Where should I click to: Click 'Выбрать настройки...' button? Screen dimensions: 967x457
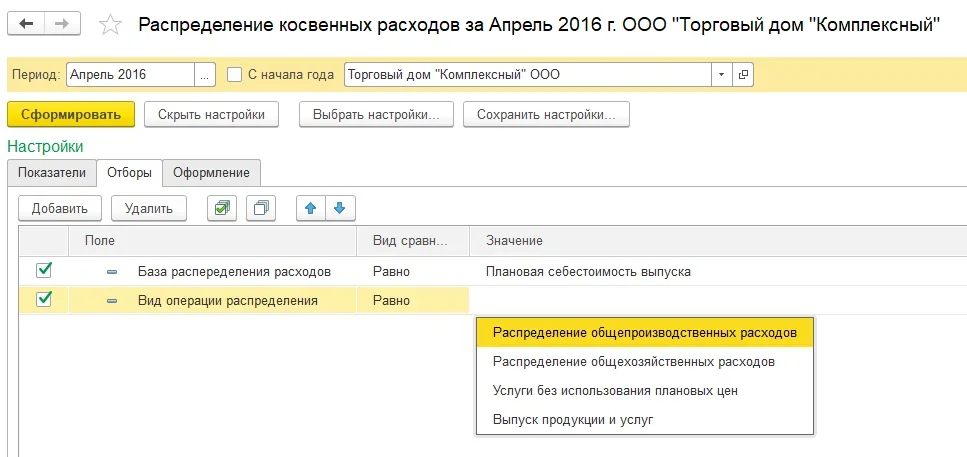(376, 115)
